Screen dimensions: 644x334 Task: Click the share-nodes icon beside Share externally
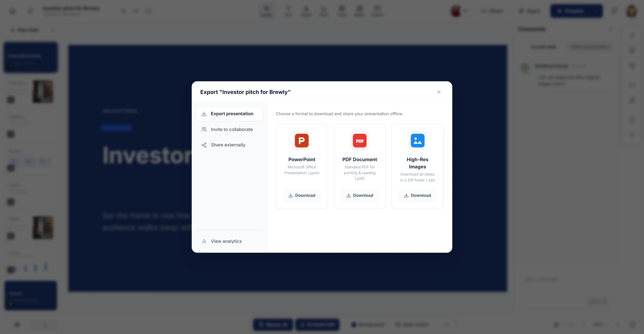point(204,145)
